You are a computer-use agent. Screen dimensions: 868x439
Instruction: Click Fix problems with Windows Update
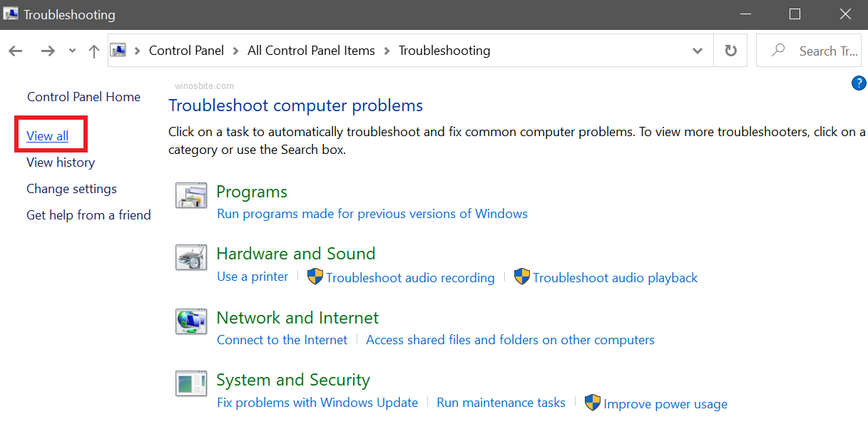point(317,403)
